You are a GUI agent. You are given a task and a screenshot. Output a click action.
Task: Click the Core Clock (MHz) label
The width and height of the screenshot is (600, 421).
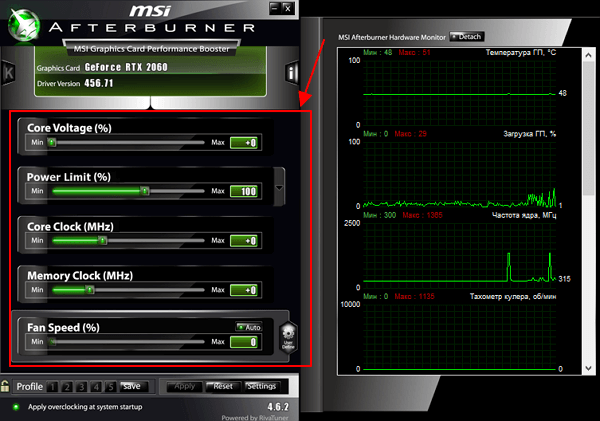[70, 227]
